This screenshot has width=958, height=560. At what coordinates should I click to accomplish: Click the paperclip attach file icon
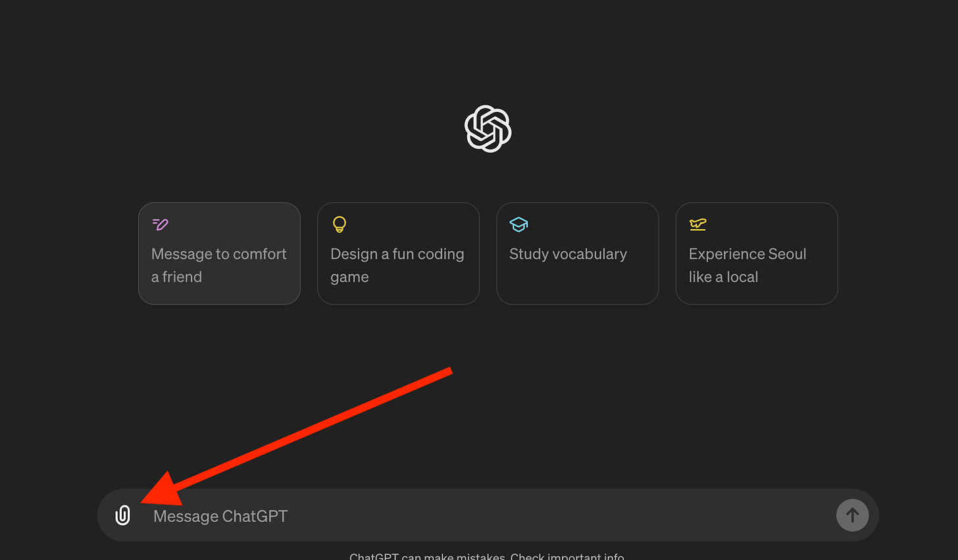[122, 515]
